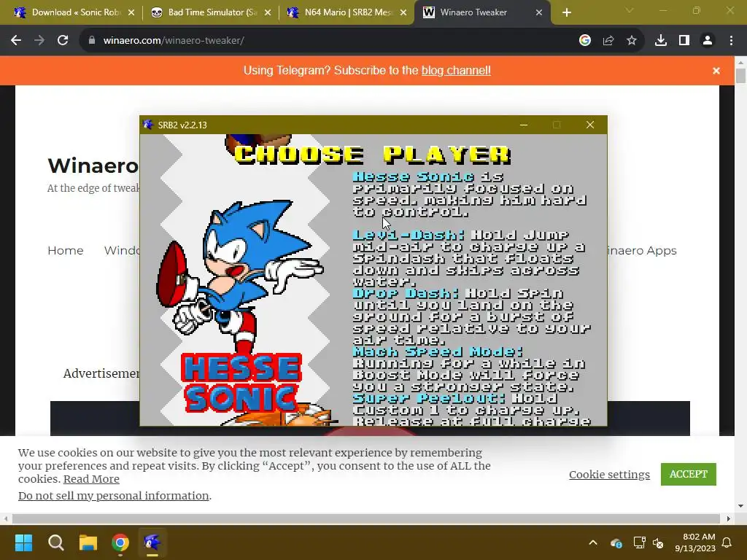Go back in Chrome navigation
This screenshot has width=747, height=560.
tap(16, 41)
